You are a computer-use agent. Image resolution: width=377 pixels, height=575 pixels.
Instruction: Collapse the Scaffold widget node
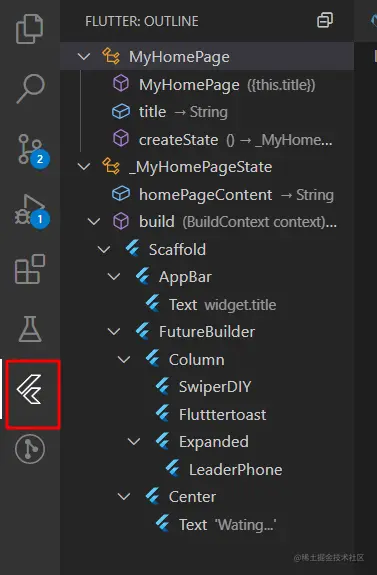click(104, 249)
